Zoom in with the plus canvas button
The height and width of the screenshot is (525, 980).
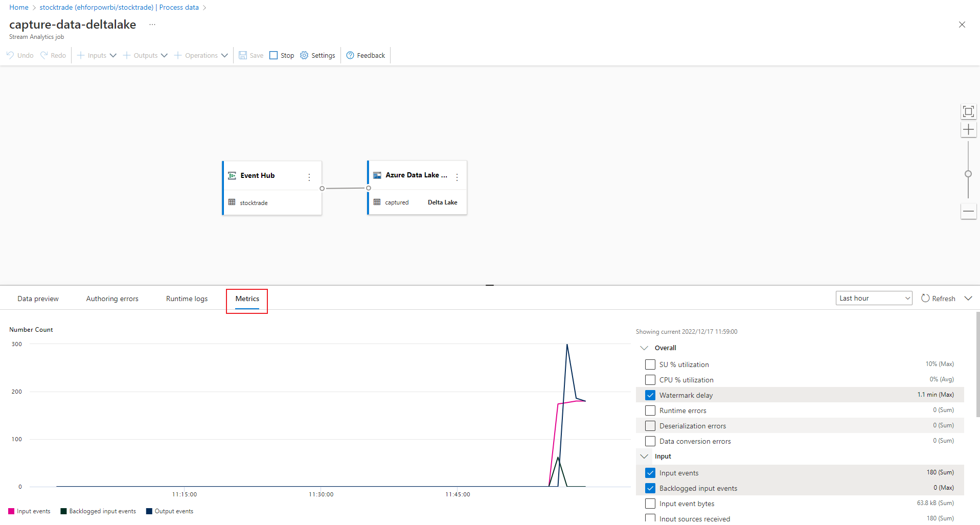click(968, 130)
